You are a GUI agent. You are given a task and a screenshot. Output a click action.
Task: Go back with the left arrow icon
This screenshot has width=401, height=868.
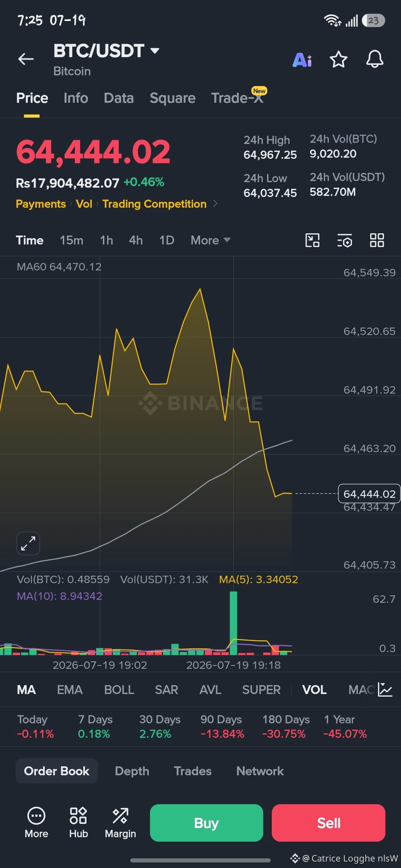click(26, 59)
